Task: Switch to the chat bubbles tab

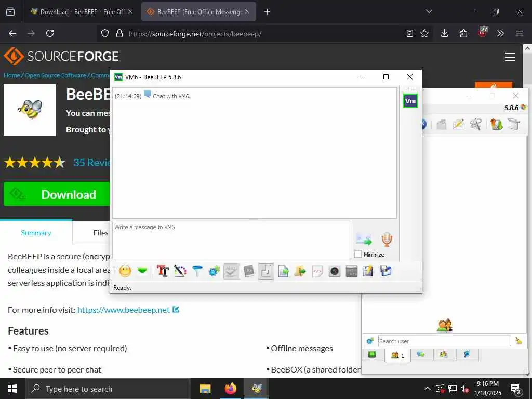Action: 421,355
